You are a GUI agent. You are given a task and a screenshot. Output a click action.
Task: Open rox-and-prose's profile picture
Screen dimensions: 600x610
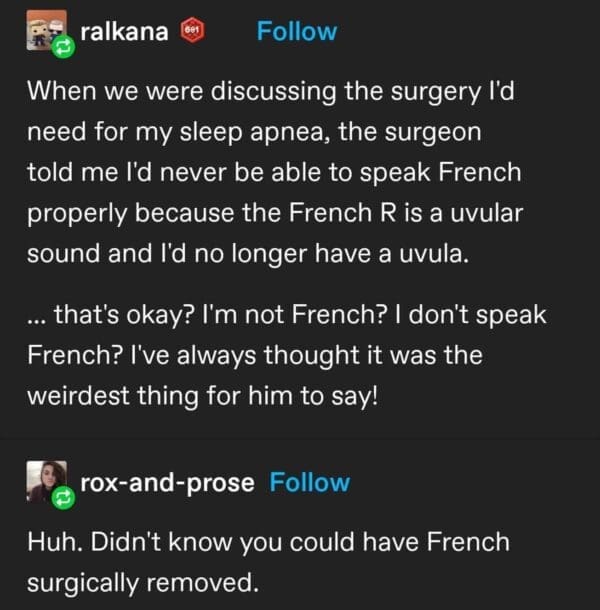tap(45, 481)
